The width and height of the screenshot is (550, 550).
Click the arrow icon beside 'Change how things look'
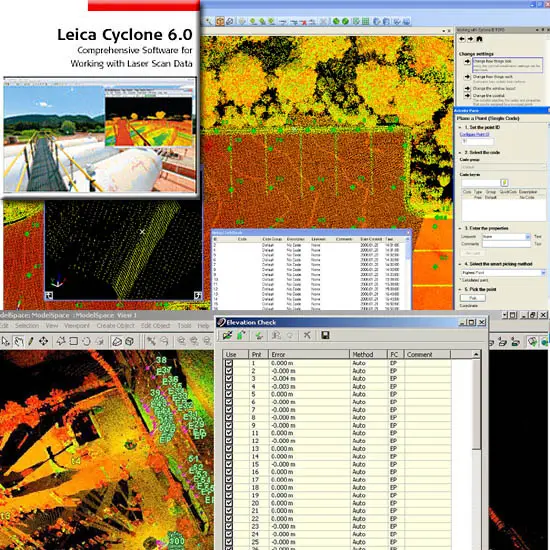(467, 62)
